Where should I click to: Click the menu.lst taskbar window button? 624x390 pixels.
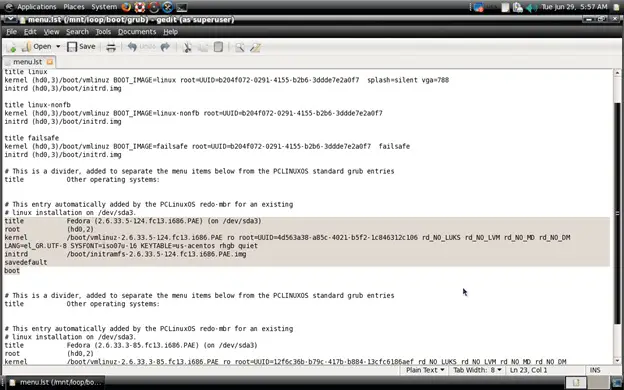pyautogui.click(x=55, y=382)
